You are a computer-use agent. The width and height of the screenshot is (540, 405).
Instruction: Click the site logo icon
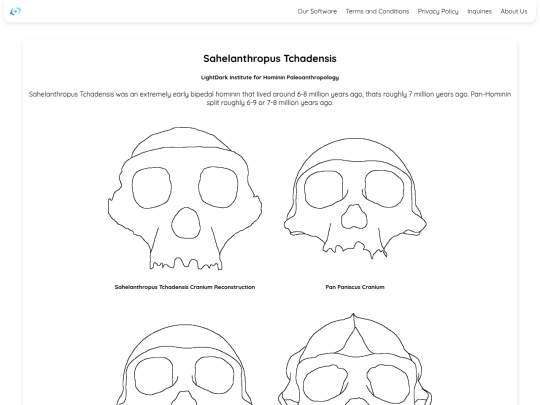[x=15, y=11]
